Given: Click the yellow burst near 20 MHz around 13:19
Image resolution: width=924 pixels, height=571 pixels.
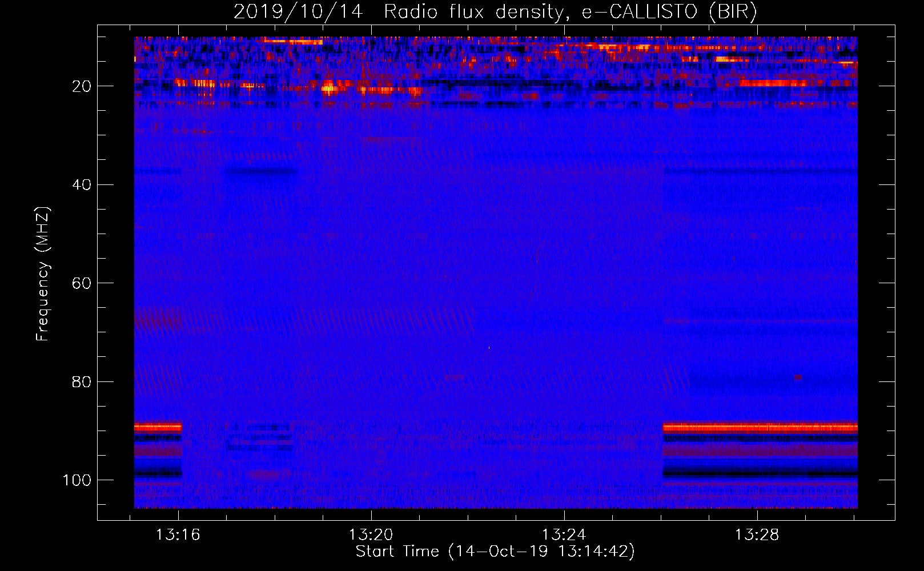Looking at the screenshot, I should point(329,88).
